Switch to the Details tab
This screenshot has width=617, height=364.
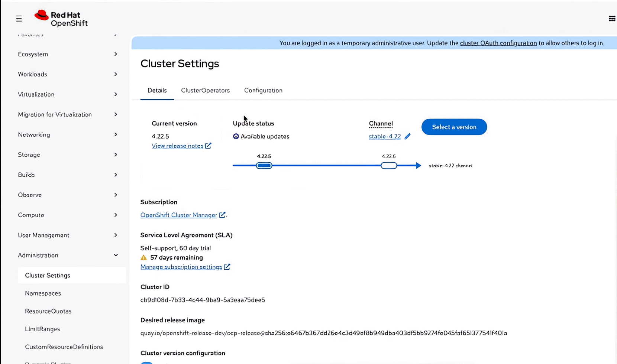click(157, 91)
